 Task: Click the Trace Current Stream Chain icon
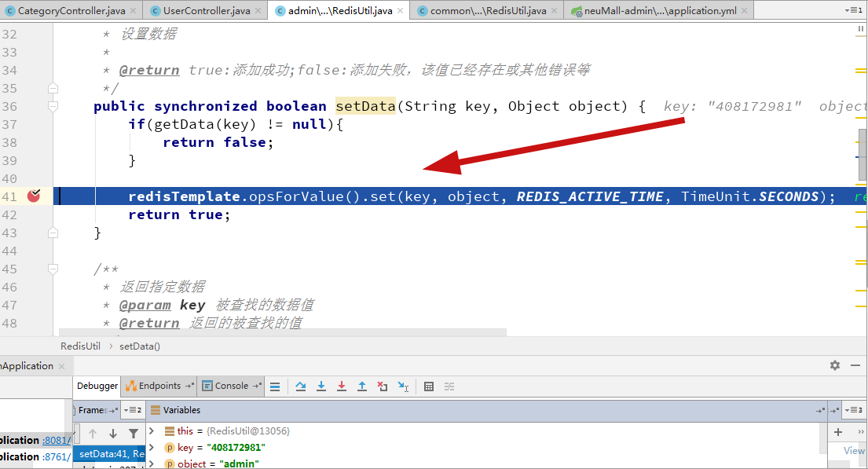click(449, 387)
